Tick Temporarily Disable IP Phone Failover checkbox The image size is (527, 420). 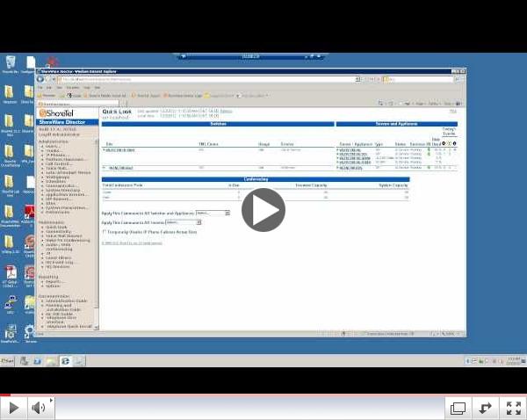(105, 232)
